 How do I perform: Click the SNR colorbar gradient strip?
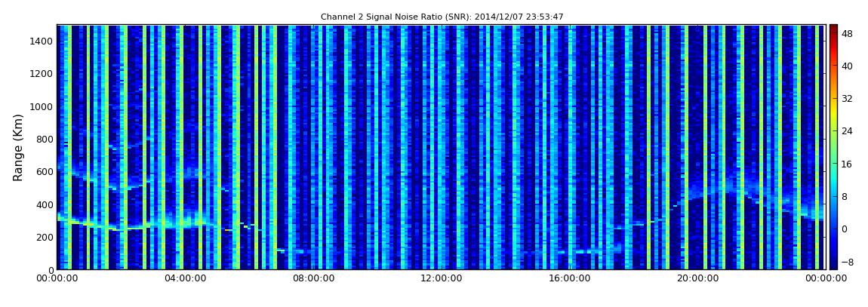point(833,147)
